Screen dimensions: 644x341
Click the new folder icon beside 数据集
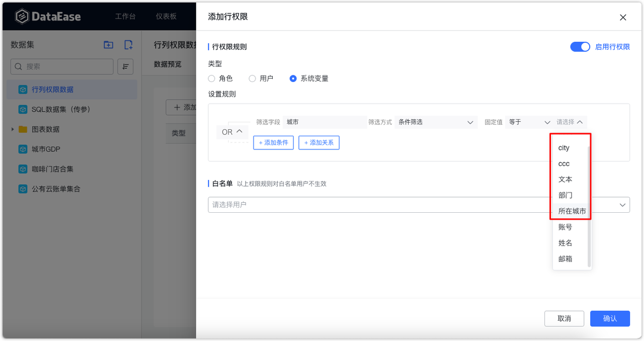[x=108, y=45]
